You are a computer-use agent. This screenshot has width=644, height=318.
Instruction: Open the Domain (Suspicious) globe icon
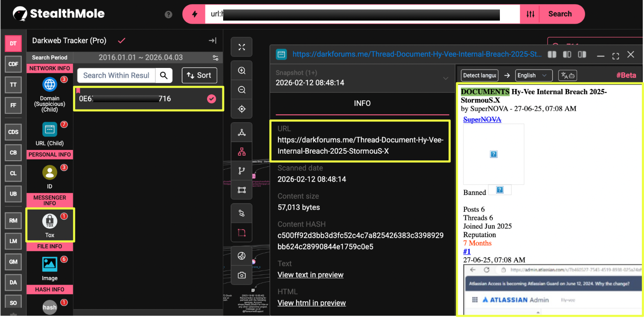point(50,85)
